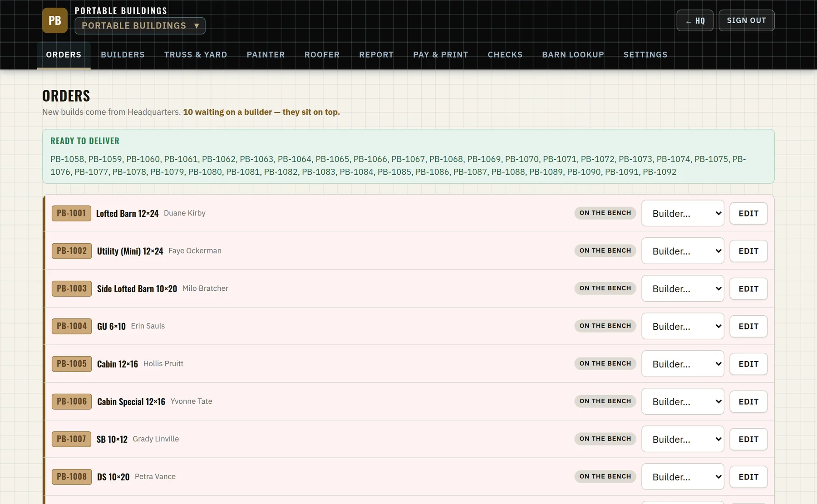Viewport: 817px width, 504px height.
Task: Edit order PB-1005 Cabin 12×16
Action: click(x=748, y=364)
